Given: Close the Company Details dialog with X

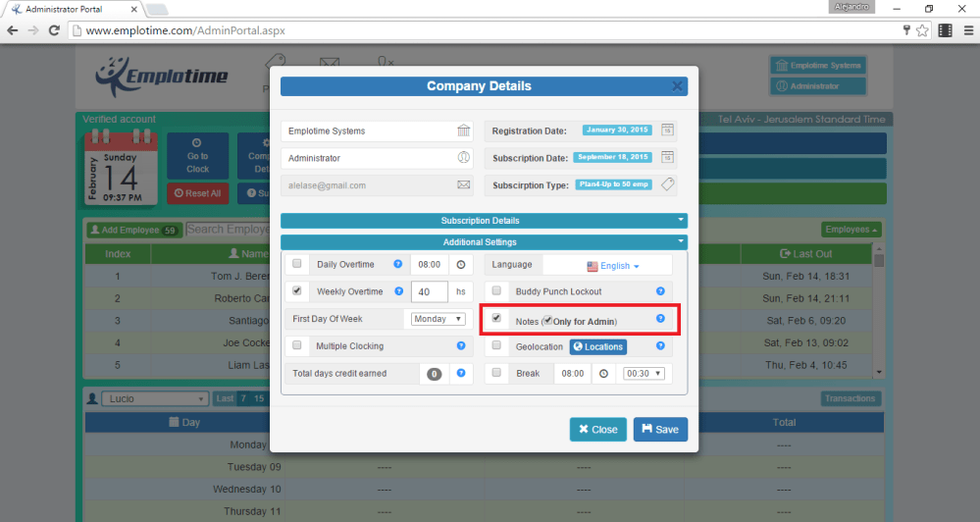Looking at the screenshot, I should point(677,86).
